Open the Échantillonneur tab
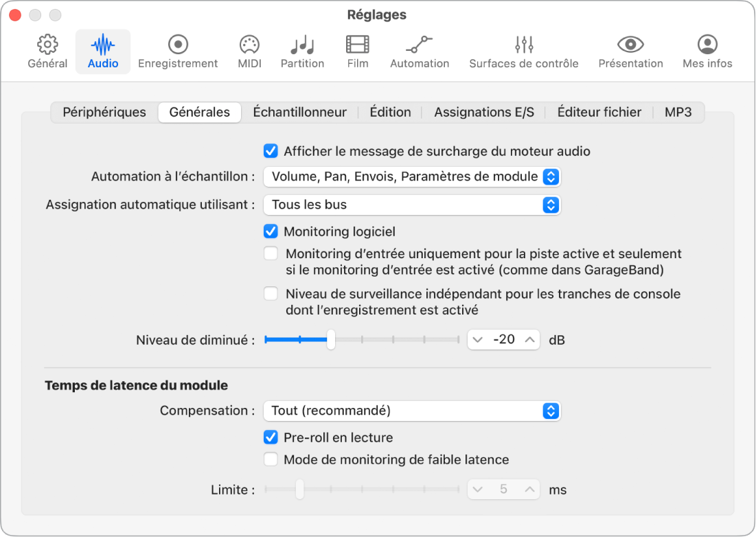The image size is (756, 537). (299, 112)
